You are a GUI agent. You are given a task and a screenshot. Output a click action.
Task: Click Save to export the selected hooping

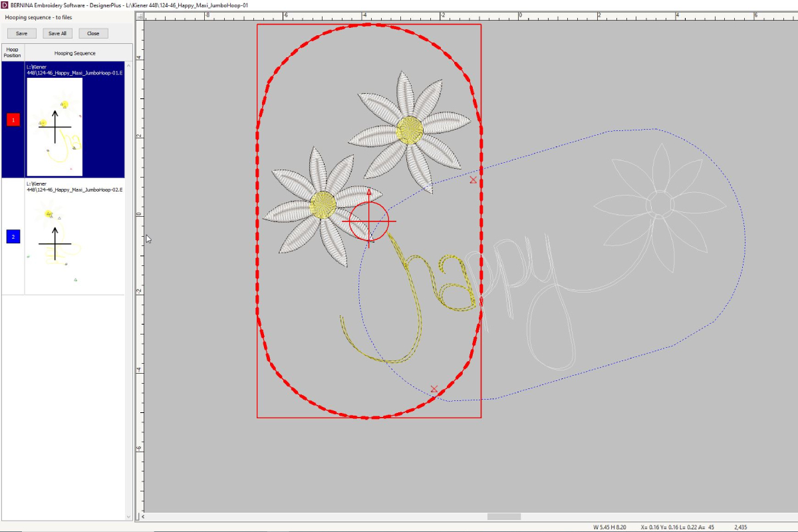[x=21, y=33]
